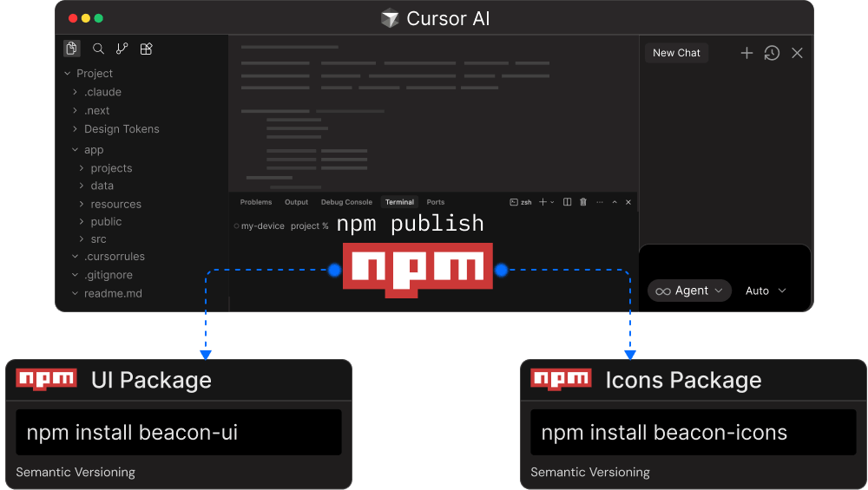
Task: Maximize terminal panel with up chevron
Action: click(615, 202)
